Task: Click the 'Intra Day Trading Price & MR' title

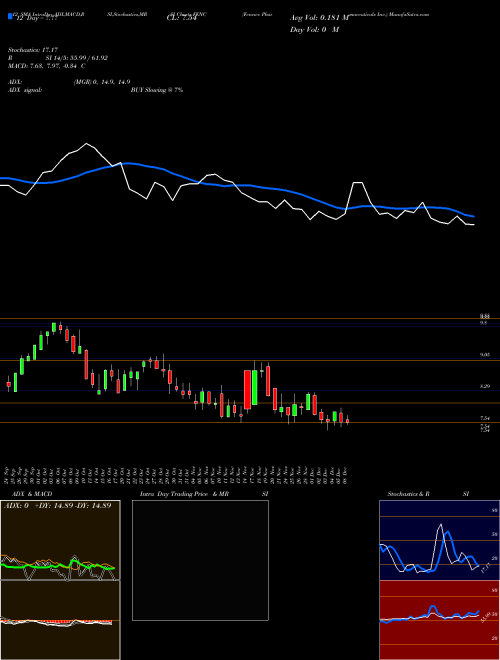Action: tap(184, 494)
